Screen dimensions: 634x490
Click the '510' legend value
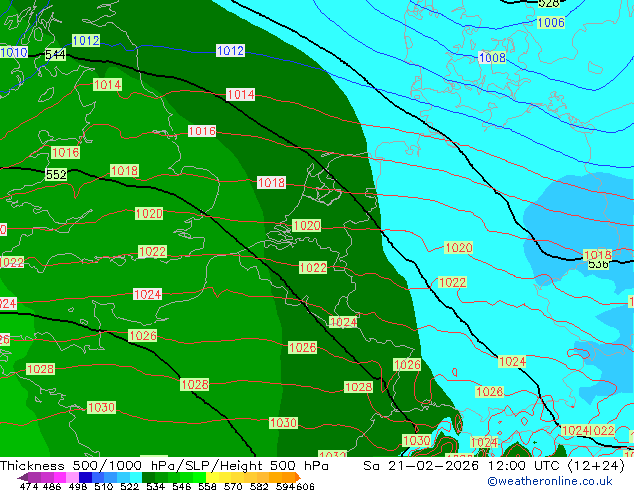click(104, 486)
